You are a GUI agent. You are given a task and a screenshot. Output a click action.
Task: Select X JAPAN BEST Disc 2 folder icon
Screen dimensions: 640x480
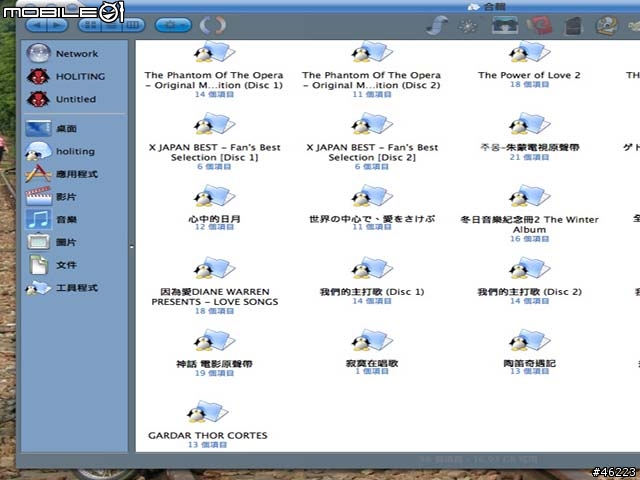tap(371, 124)
